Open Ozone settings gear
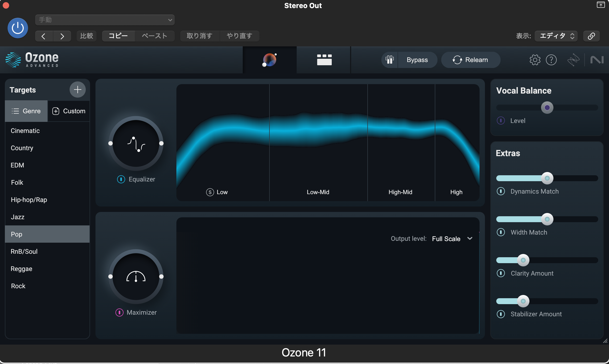Image resolution: width=609 pixels, height=364 pixels. tap(535, 60)
